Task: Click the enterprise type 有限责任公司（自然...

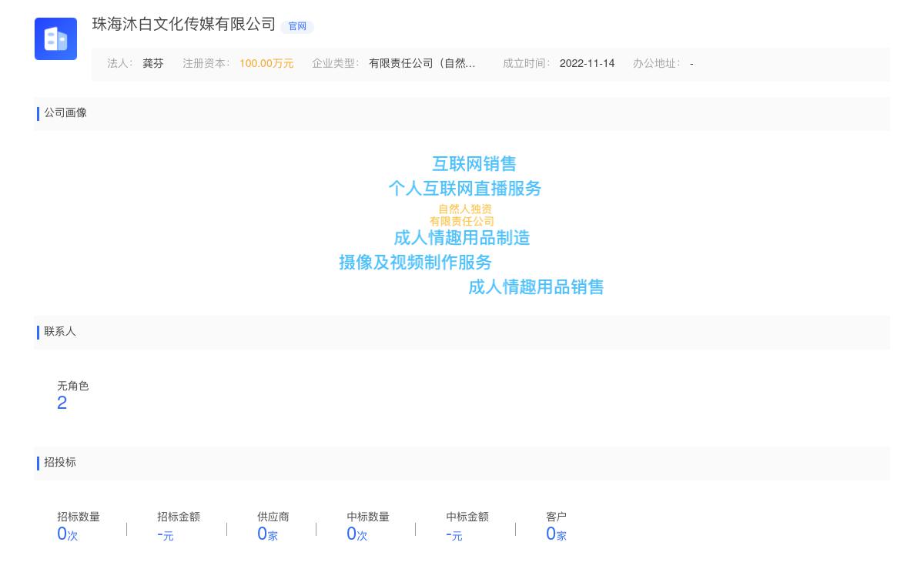Action: 423,63
